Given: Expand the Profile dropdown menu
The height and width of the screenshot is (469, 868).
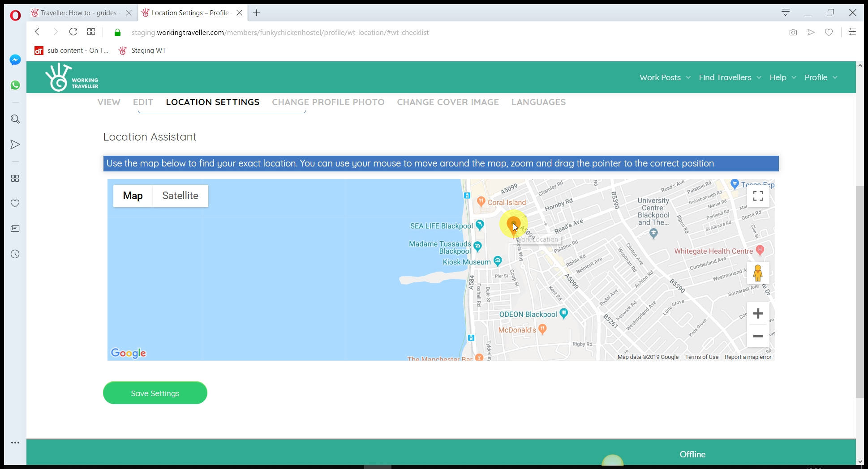Looking at the screenshot, I should pyautogui.click(x=821, y=77).
